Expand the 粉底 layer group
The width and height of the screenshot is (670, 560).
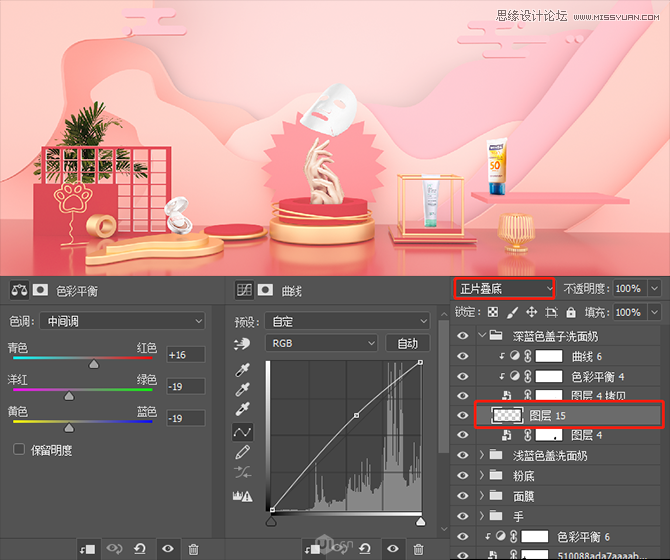(482, 476)
